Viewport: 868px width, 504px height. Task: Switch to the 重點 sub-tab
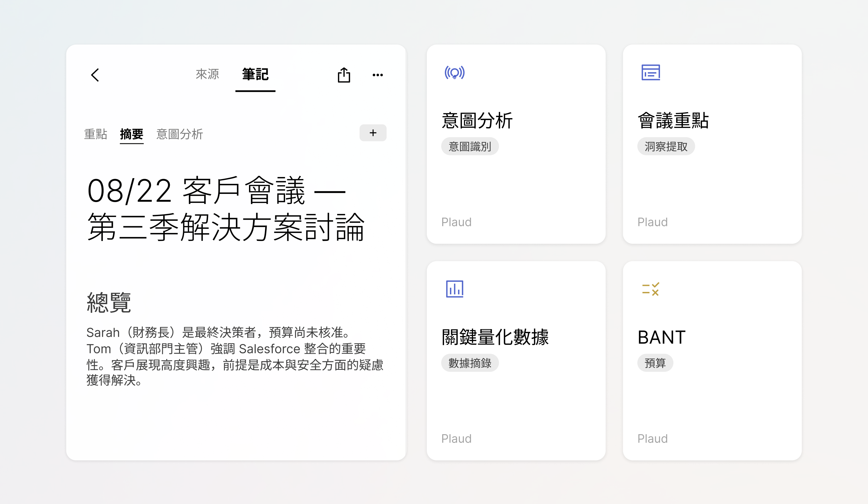[95, 134]
